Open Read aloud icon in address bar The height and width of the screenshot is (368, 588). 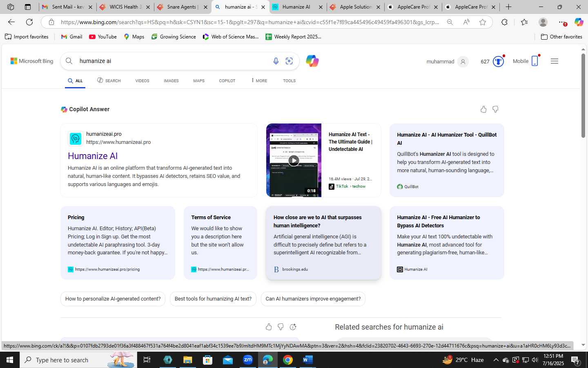[x=466, y=22]
